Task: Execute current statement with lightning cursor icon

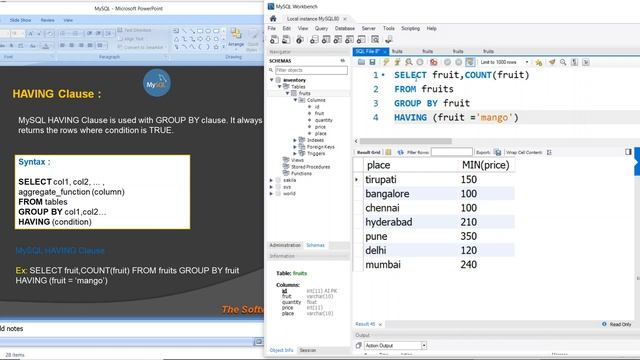Action: 397,62
